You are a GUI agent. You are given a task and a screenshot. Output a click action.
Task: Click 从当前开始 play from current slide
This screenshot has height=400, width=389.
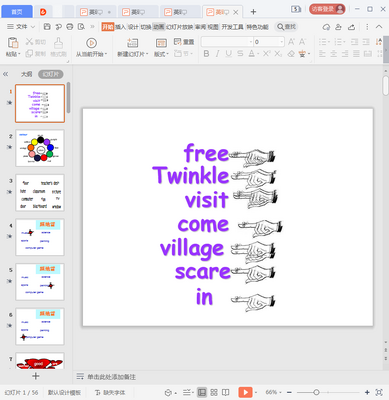pyautogui.click(x=91, y=47)
